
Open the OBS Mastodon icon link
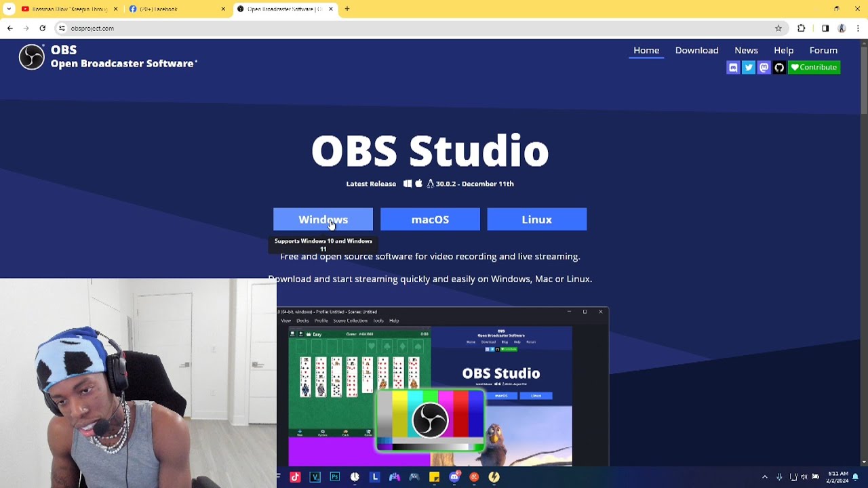pos(764,67)
